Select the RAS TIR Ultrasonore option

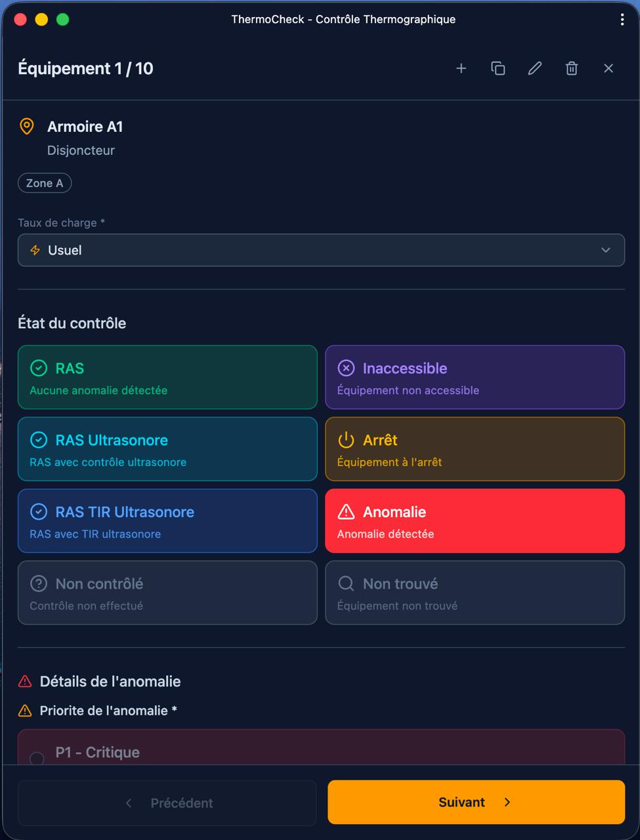click(x=167, y=521)
